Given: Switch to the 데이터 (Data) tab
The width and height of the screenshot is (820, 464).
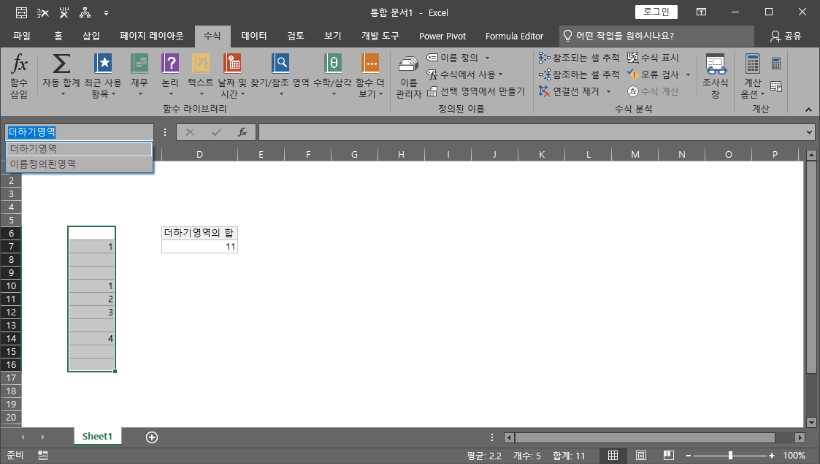Looking at the screenshot, I should [254, 36].
